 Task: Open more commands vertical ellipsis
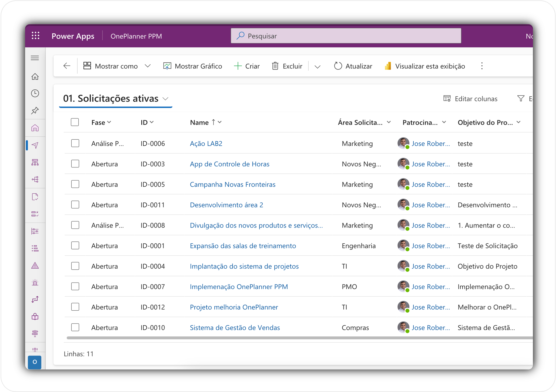(482, 66)
